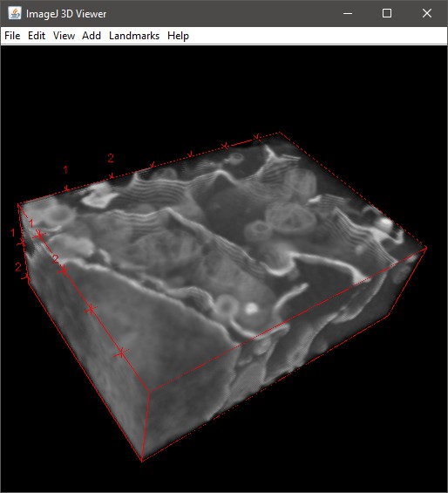Viewport: 448px width, 493px height.
Task: Click tick label 2 above back edge
Action: (111, 158)
